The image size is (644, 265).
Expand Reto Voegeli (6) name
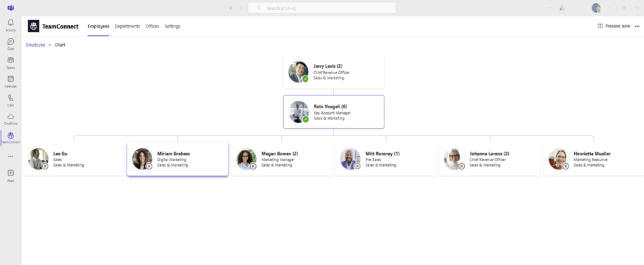tap(330, 106)
